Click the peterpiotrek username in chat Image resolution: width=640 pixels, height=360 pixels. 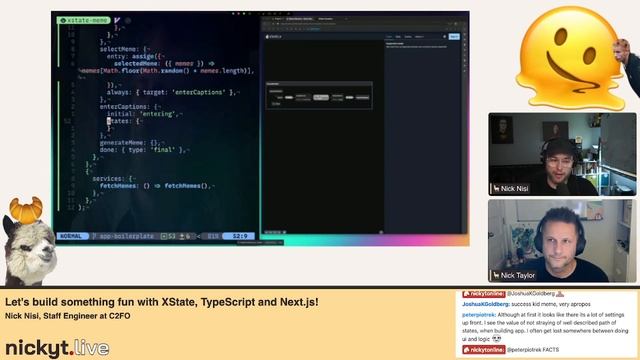(x=479, y=315)
